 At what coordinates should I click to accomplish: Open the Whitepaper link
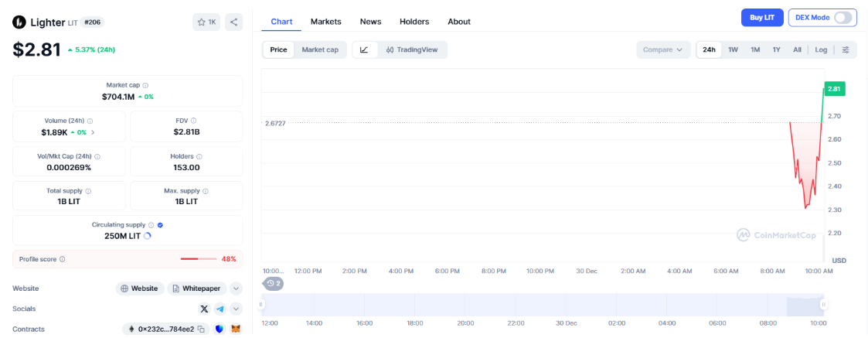point(196,288)
